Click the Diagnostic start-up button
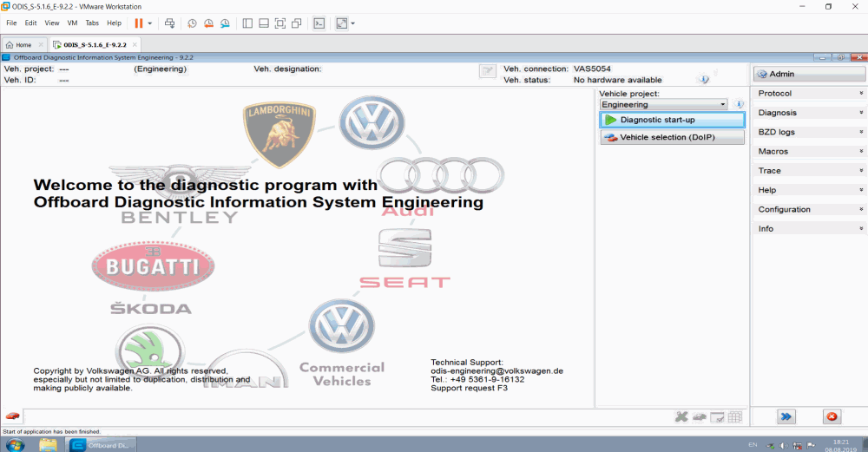This screenshot has width=868, height=452. pos(672,120)
